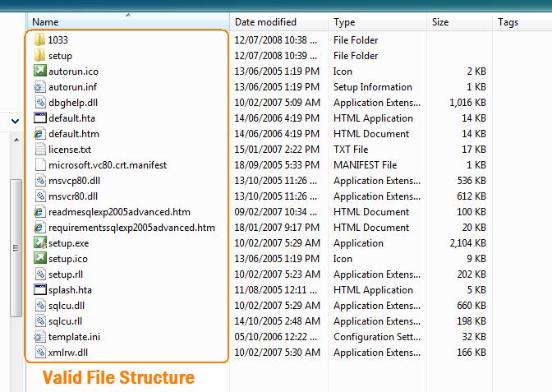Click the setup.ico file icon
Screen dimensions: 552x392
(39, 258)
